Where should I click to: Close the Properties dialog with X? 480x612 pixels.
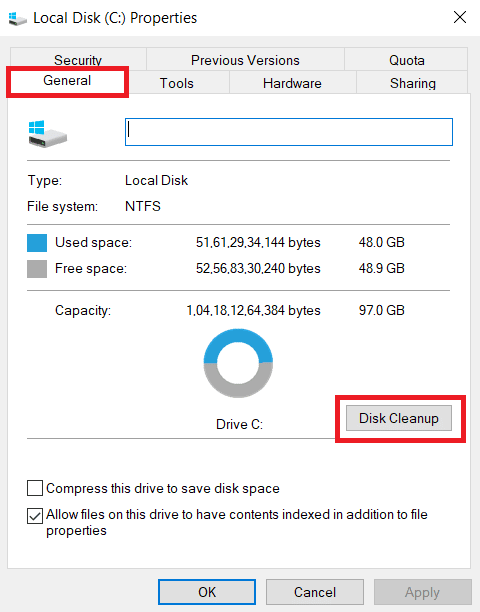click(x=460, y=17)
